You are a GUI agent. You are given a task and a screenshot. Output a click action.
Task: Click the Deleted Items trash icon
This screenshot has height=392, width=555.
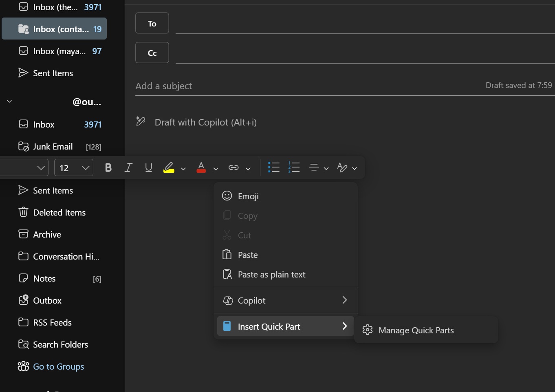23,212
